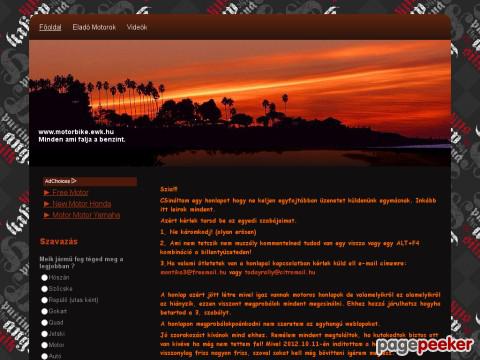Click arrow icon beside Motor Motor Yamaha
The image size is (480, 360).
pyautogui.click(x=47, y=215)
